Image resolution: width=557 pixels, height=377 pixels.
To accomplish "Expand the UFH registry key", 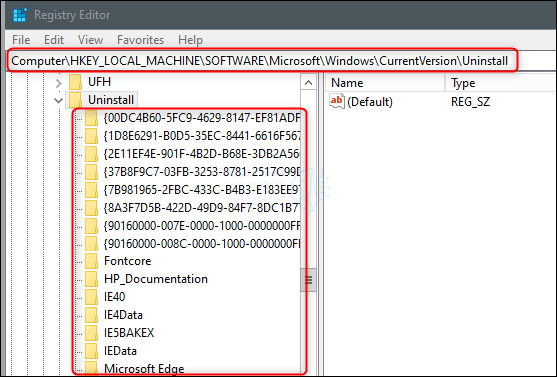I will [58, 83].
